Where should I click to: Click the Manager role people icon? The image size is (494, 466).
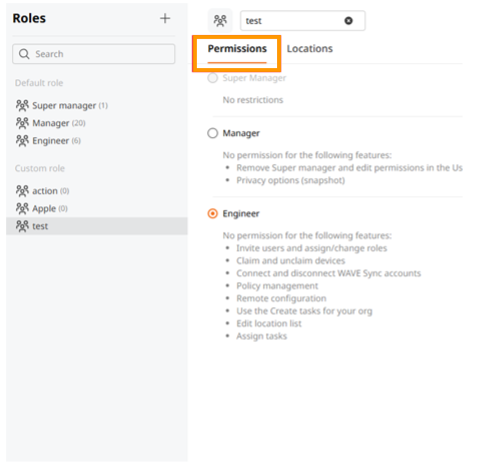click(x=22, y=123)
